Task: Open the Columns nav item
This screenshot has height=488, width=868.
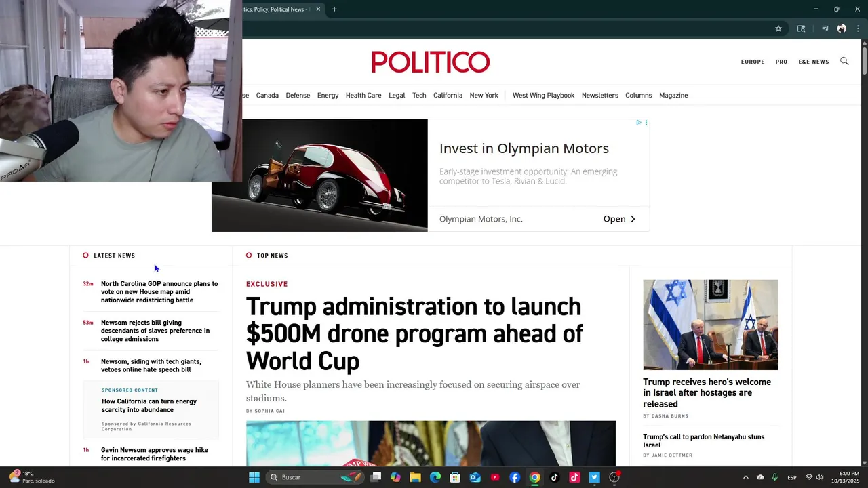Action: 638,96
